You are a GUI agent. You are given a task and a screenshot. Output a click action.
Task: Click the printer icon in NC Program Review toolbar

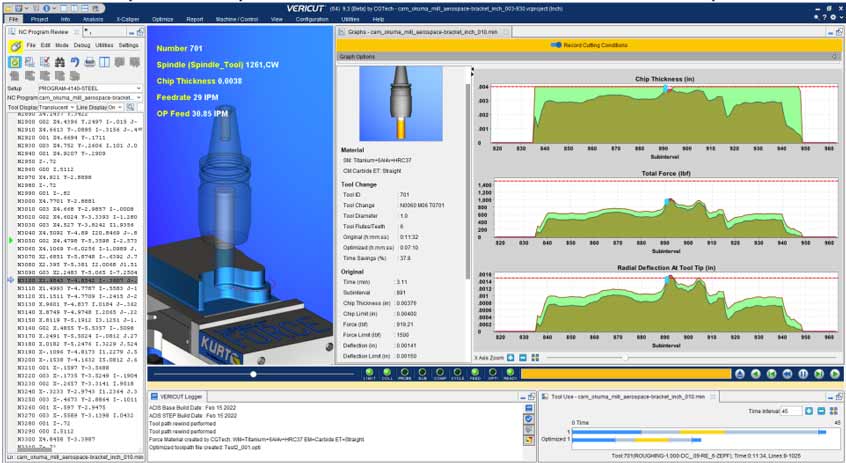pyautogui.click(x=92, y=62)
